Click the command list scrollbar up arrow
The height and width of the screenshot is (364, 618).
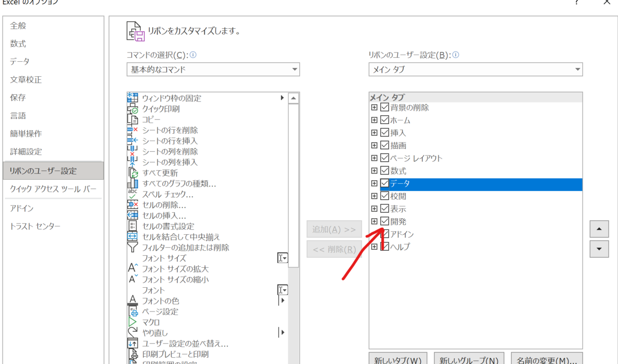[x=294, y=98]
